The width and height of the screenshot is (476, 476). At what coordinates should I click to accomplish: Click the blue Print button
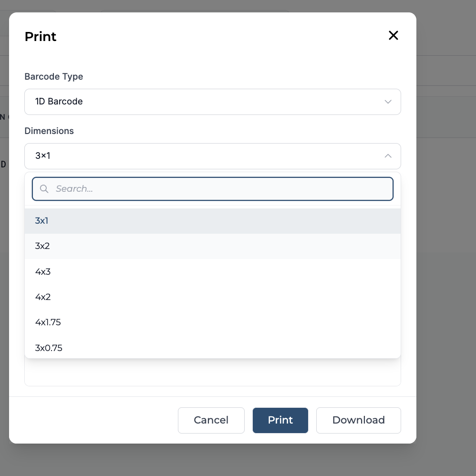(x=280, y=420)
